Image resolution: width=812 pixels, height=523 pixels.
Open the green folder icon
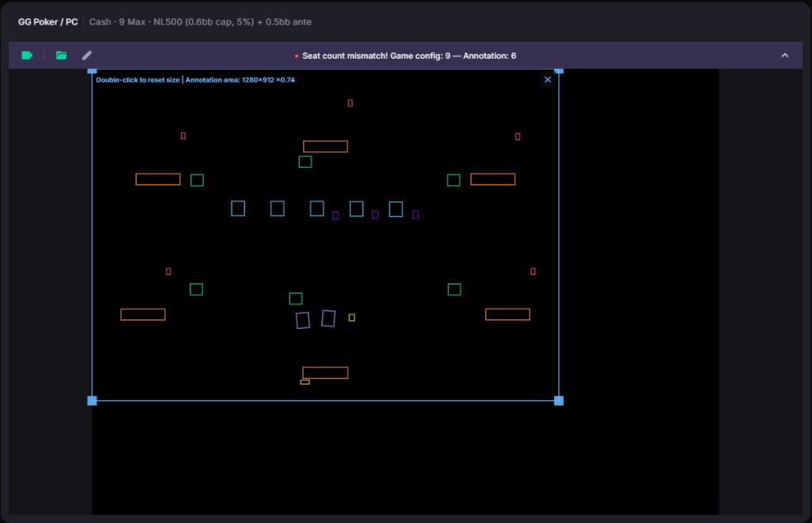click(61, 55)
